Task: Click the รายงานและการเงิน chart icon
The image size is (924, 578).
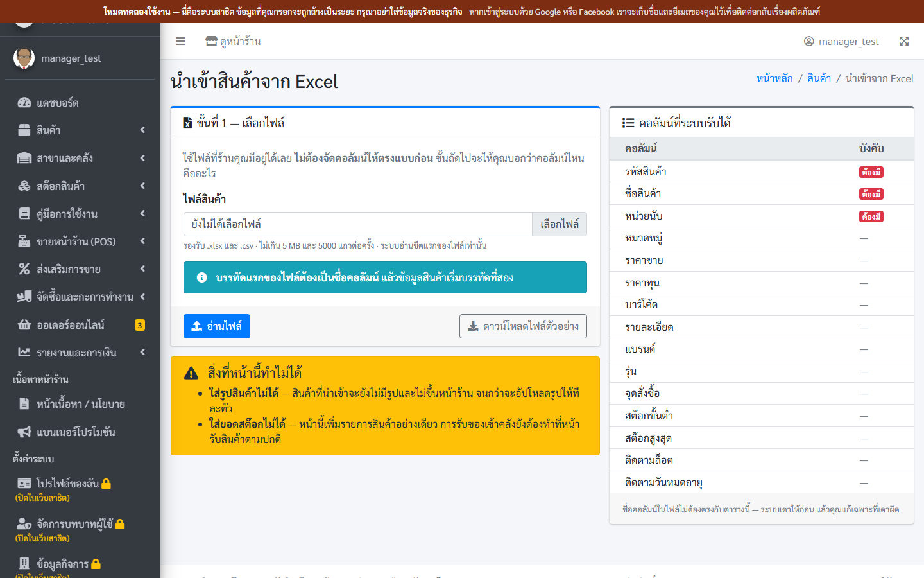Action: pos(24,353)
